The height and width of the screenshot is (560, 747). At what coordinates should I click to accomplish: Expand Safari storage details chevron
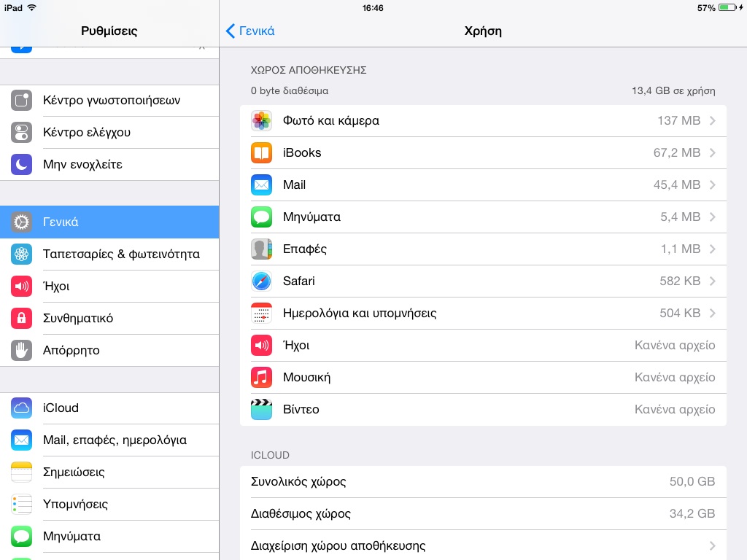[713, 281]
